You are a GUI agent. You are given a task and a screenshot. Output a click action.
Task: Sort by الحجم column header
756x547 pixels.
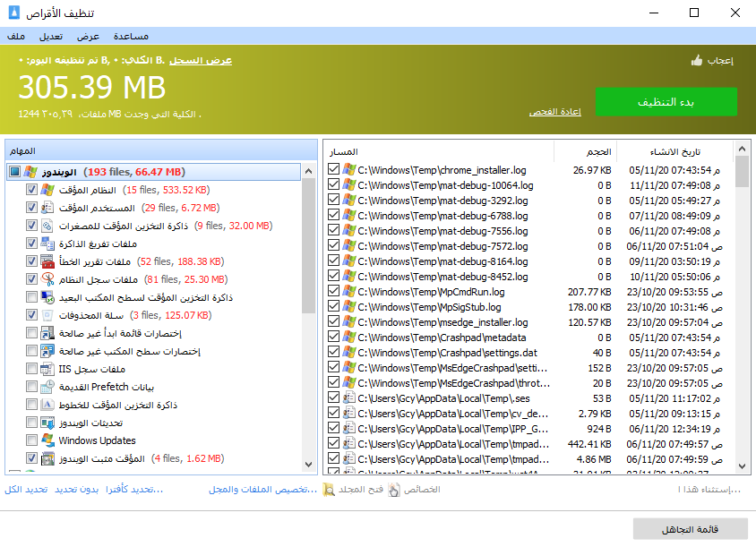click(x=585, y=152)
